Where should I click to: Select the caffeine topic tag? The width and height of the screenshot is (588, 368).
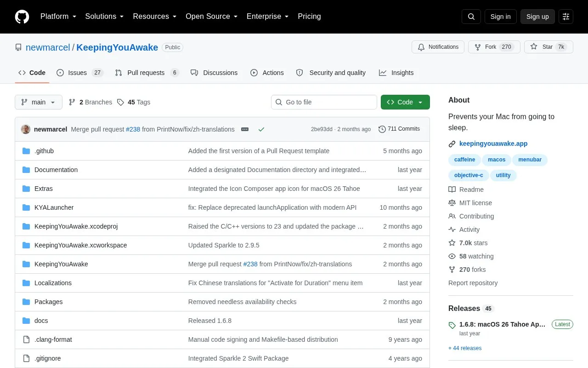[464, 160]
